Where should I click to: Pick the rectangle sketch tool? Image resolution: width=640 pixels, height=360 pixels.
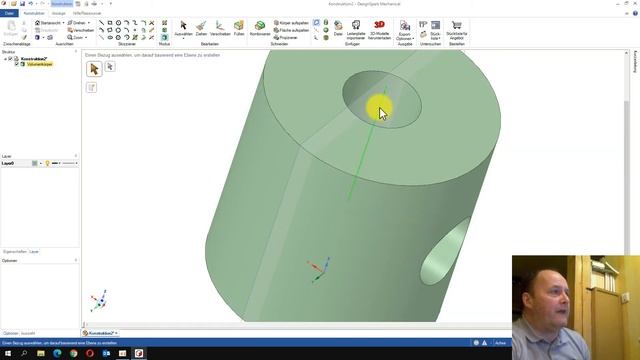110,23
